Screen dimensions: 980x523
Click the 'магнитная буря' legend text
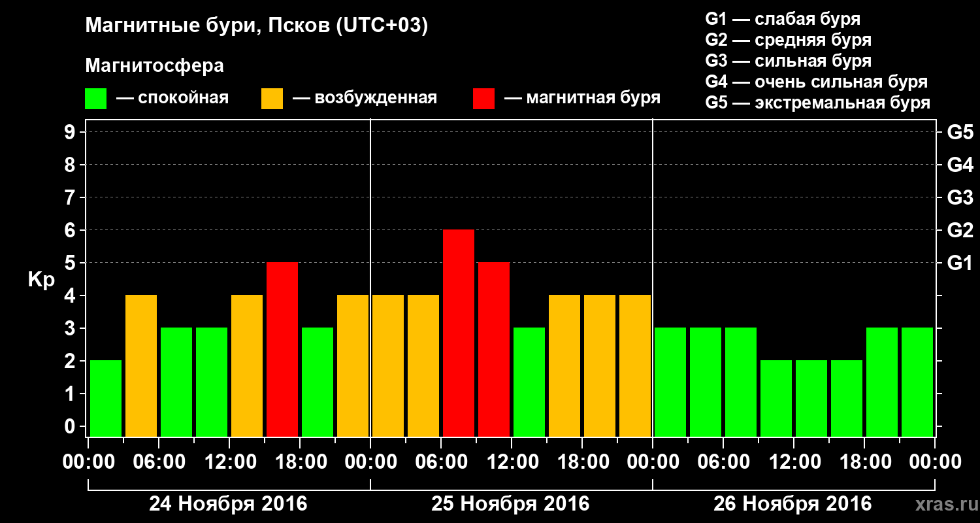[593, 99]
